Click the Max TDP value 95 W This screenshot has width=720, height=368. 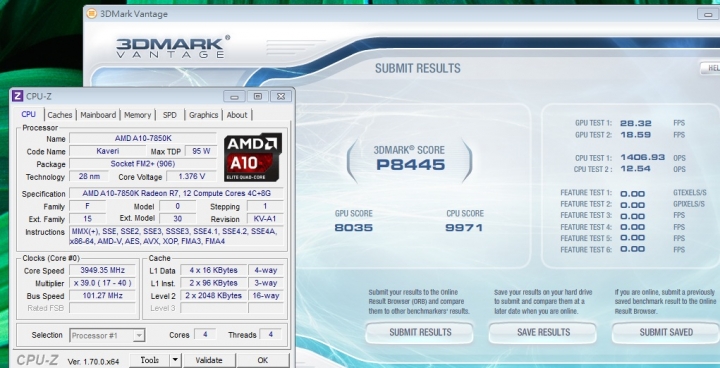coord(201,151)
